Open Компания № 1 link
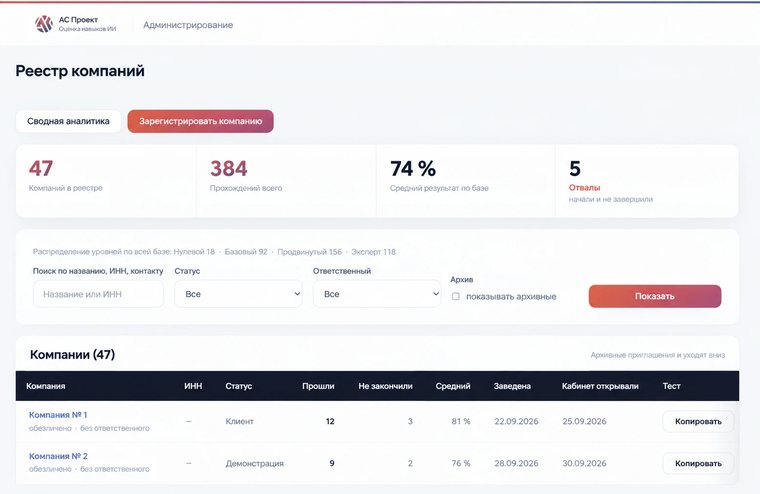Image resolution: width=760 pixels, height=494 pixels. click(x=58, y=415)
